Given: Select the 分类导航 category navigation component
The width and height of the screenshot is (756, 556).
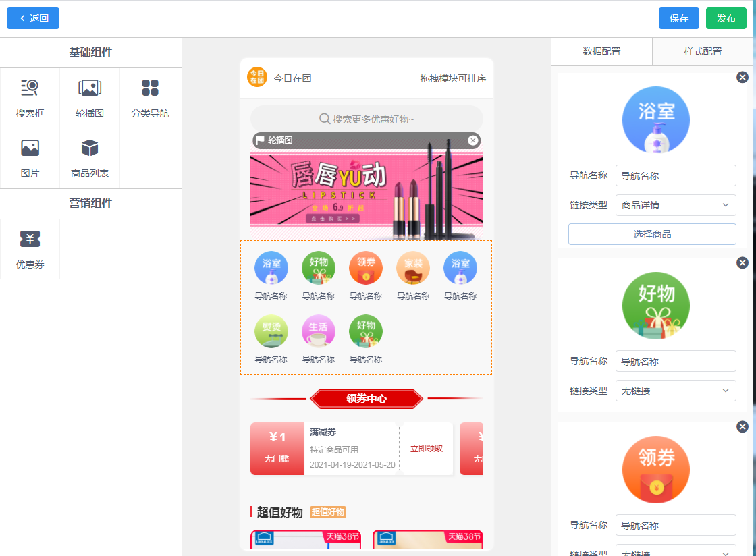Looking at the screenshot, I should pyautogui.click(x=149, y=98).
